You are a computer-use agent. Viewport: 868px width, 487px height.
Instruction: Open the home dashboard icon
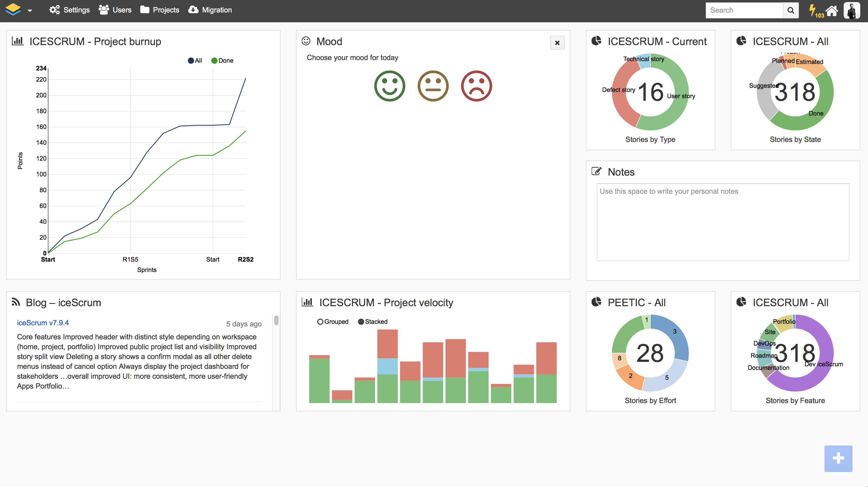point(832,10)
